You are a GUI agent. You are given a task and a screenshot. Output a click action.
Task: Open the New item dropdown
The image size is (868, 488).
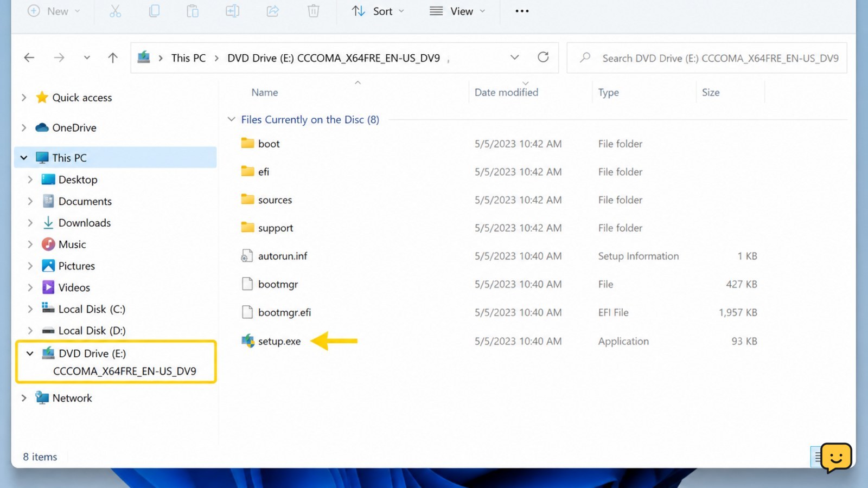point(54,11)
